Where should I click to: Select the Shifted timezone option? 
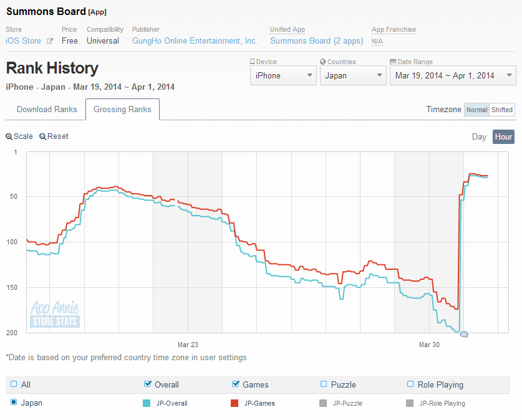502,110
